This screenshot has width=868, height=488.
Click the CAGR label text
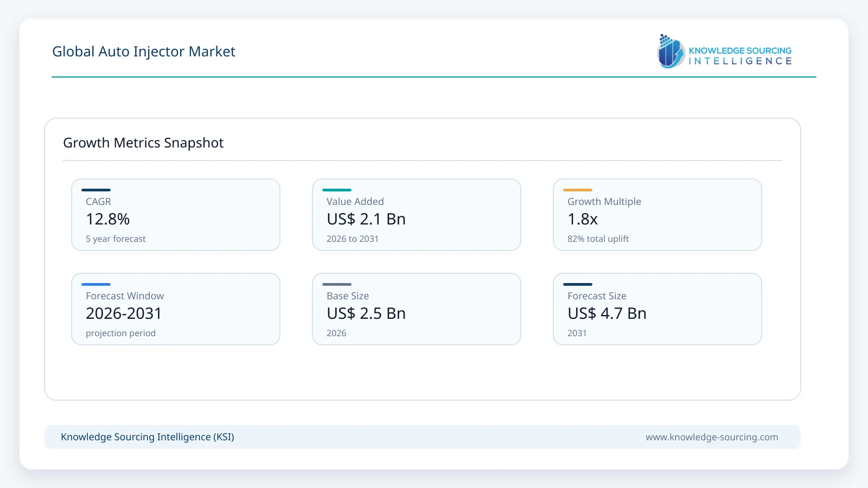(98, 202)
